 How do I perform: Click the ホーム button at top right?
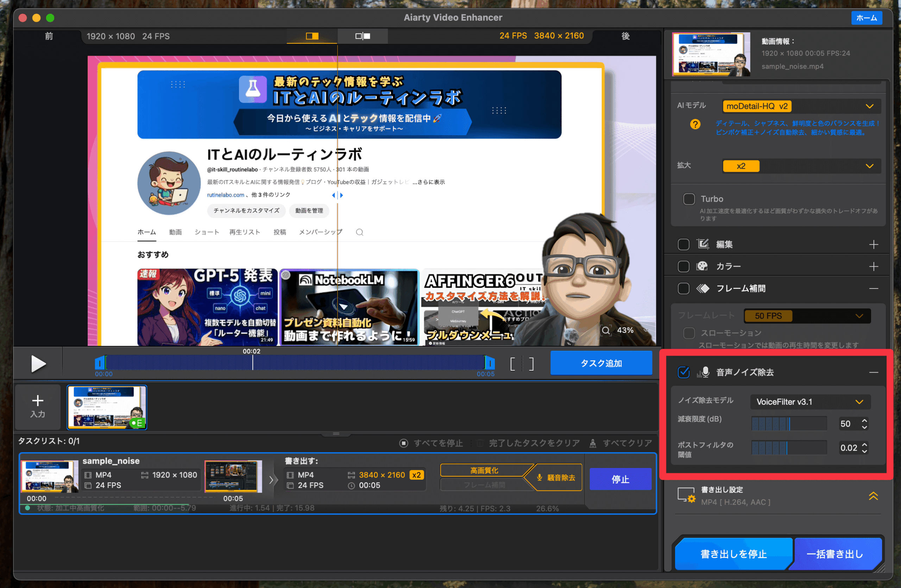tap(866, 18)
